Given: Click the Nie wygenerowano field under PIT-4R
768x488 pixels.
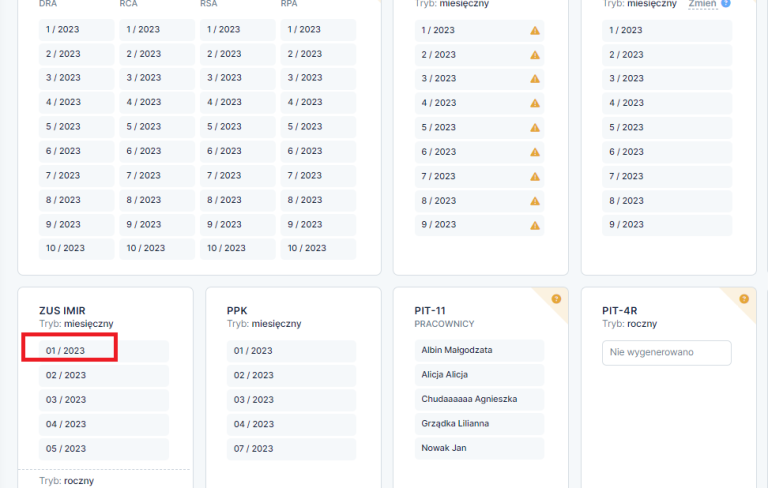Looking at the screenshot, I should [666, 352].
